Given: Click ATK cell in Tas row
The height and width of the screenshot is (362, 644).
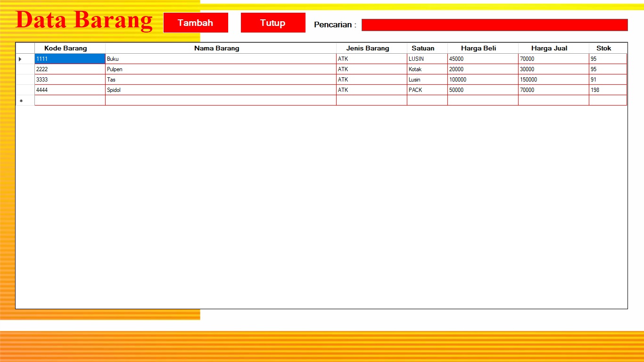Looking at the screenshot, I should pyautogui.click(x=372, y=80).
